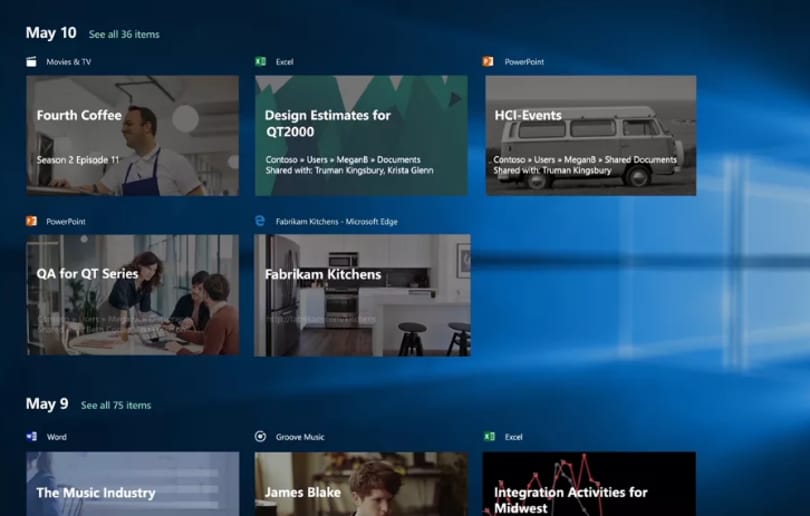Click the Groove Music icon
This screenshot has height=516, width=810.
[260, 436]
